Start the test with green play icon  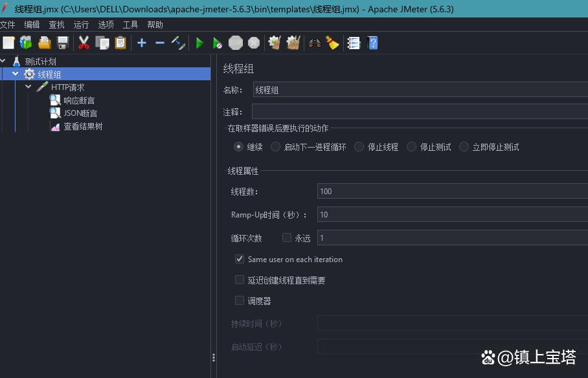[x=199, y=43]
